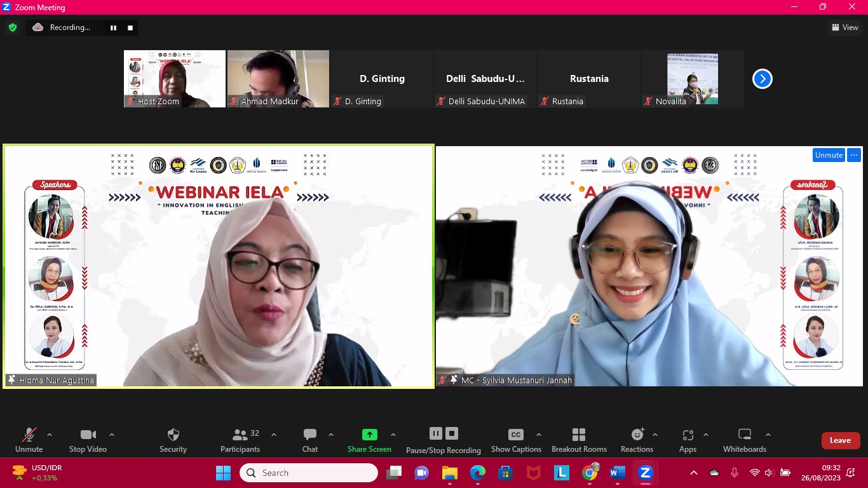The image size is (868, 488).
Task: Expand arrow next to Participants
Action: point(274,435)
